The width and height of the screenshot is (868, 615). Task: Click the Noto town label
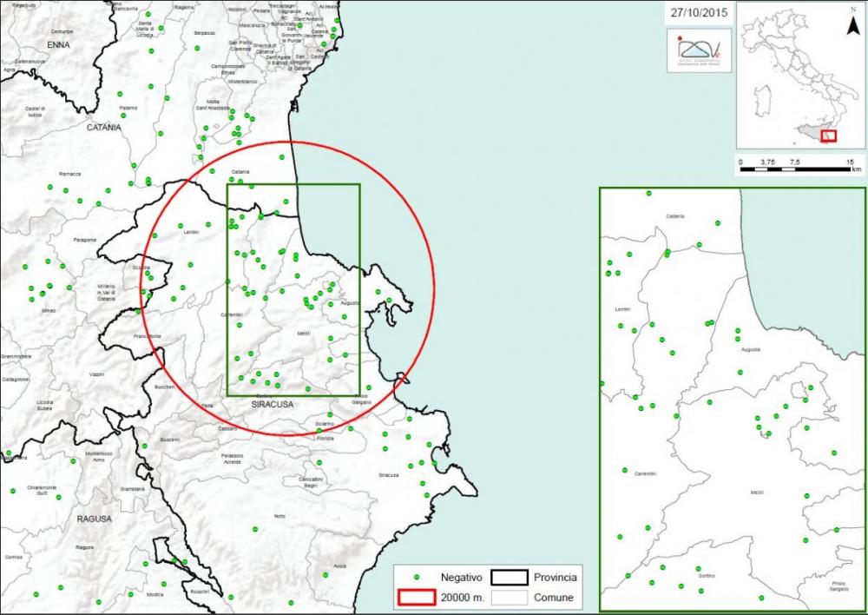click(x=279, y=516)
